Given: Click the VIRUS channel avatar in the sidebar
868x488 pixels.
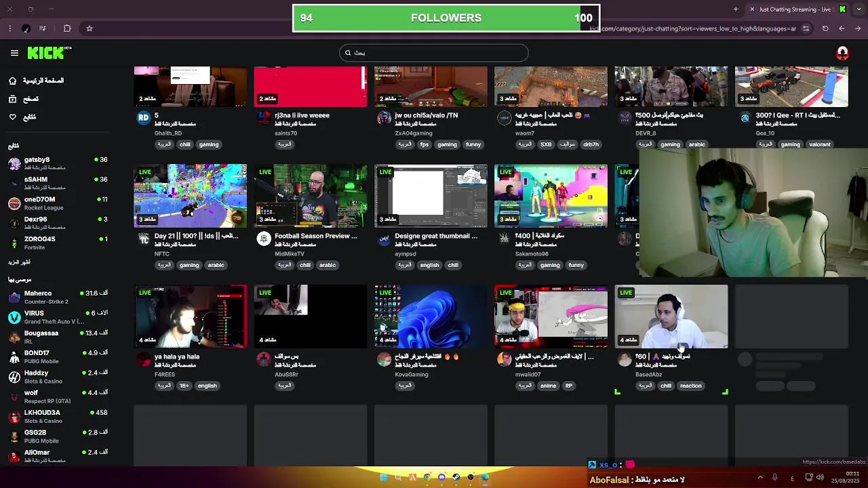Looking at the screenshot, I should [14, 317].
